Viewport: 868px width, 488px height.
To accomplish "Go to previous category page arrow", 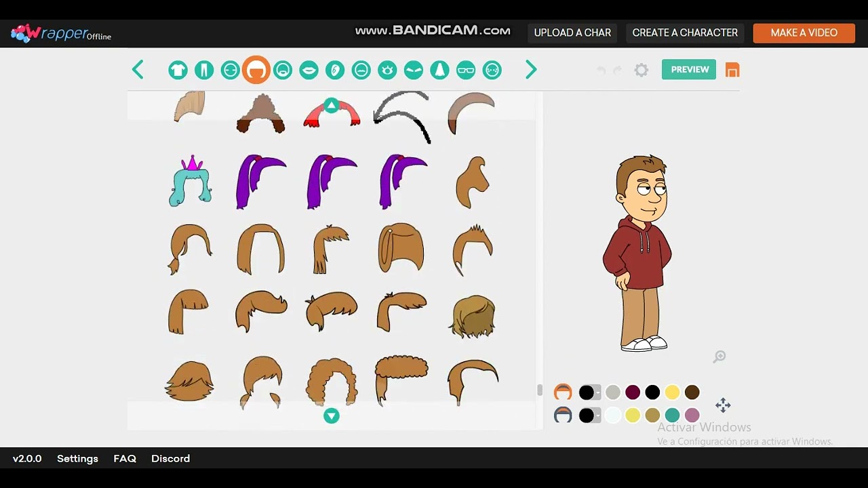I will [x=138, y=70].
